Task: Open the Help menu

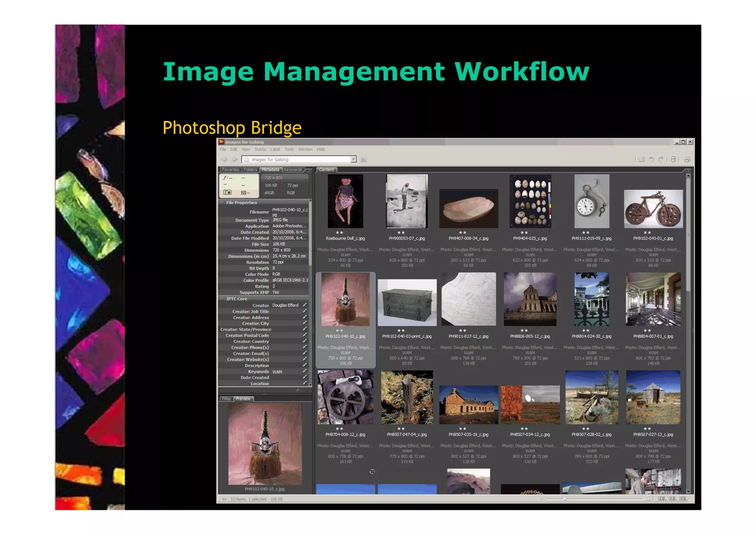Action: 321,149
